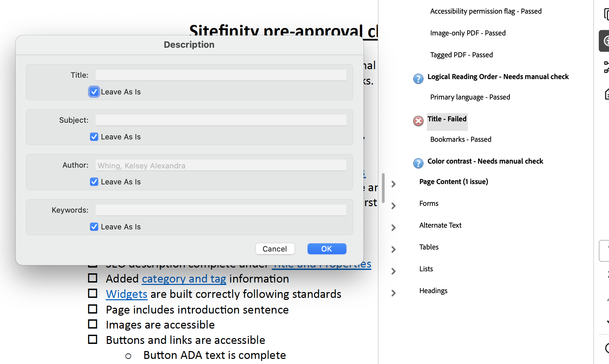The image size is (609, 364).
Task: Select Bookmarks - Passed result item
Action: [460, 139]
